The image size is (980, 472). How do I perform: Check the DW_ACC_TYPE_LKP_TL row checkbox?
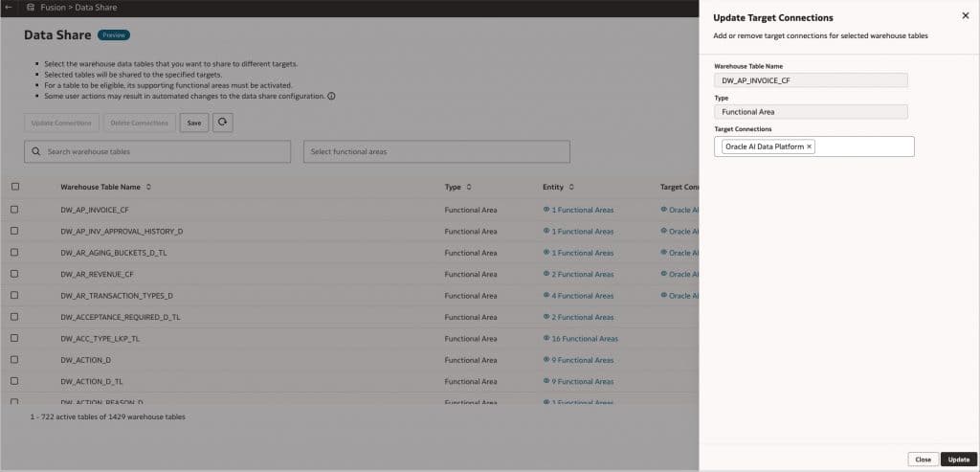pyautogui.click(x=14, y=338)
